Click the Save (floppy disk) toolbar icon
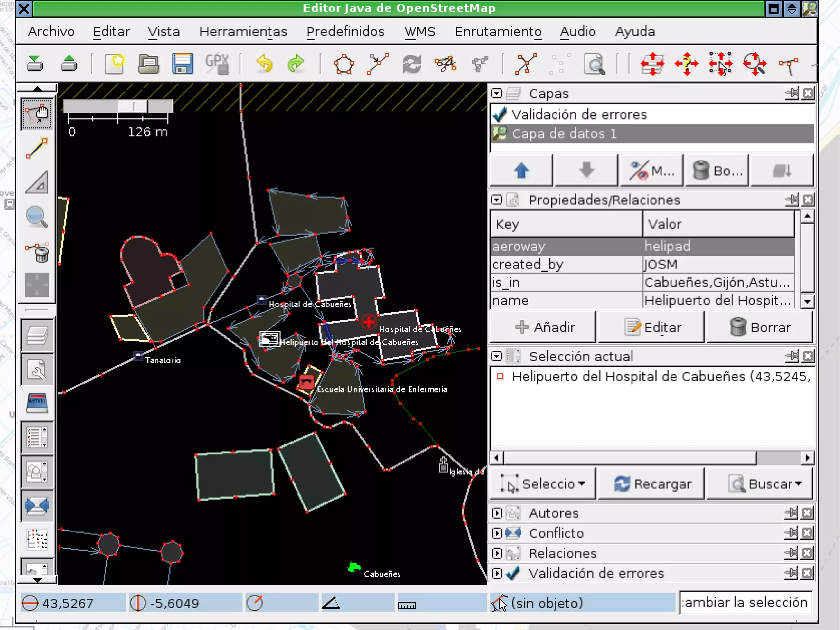 click(182, 64)
